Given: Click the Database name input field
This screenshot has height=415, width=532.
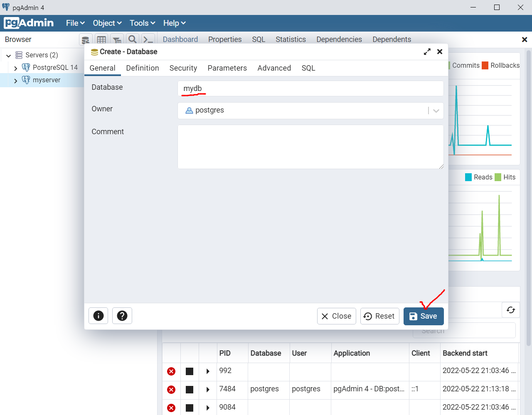Looking at the screenshot, I should tap(310, 88).
